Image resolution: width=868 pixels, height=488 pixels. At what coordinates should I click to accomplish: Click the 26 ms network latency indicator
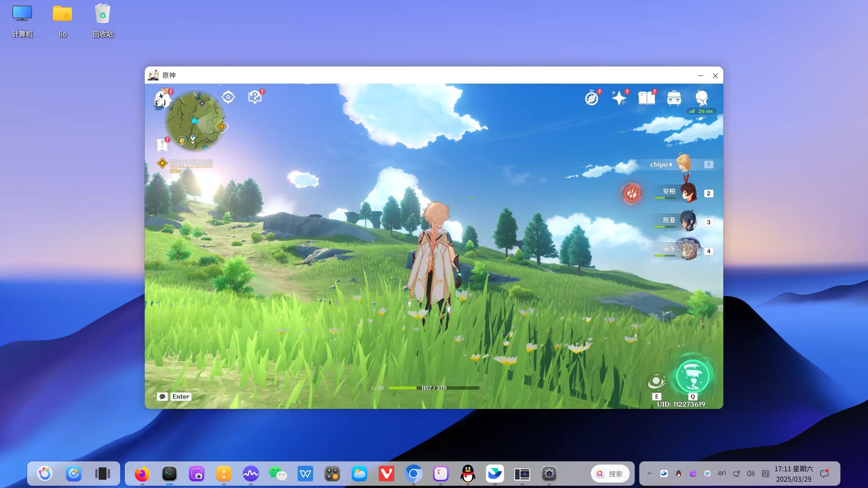click(x=701, y=111)
